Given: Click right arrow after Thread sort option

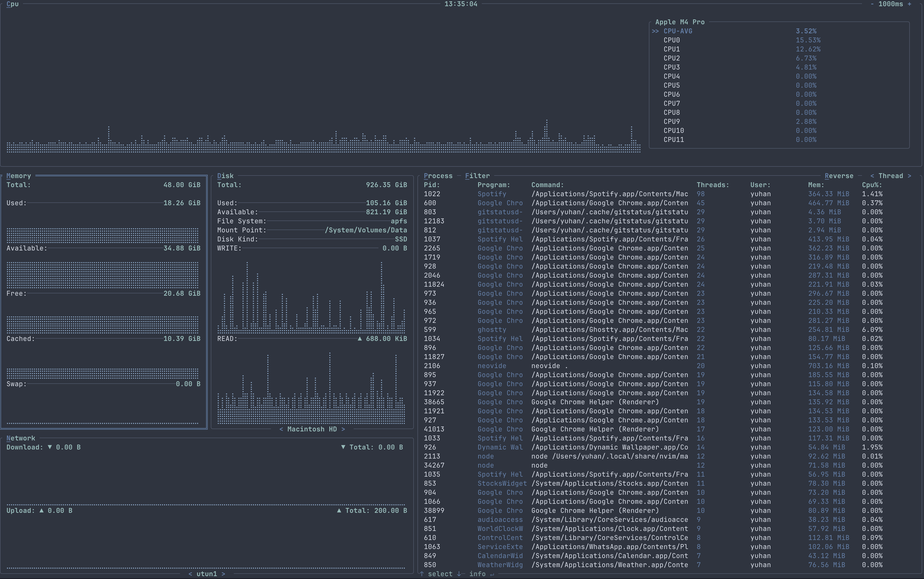Looking at the screenshot, I should pyautogui.click(x=909, y=176).
